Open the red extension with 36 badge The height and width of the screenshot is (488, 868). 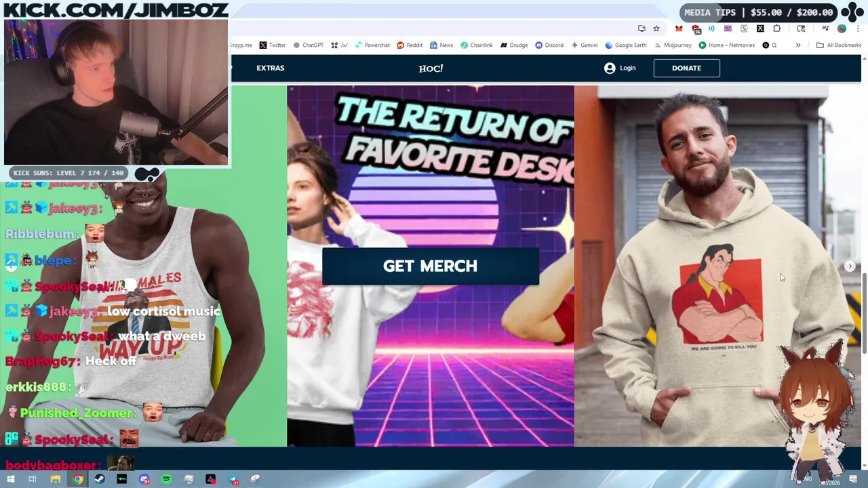(x=696, y=29)
